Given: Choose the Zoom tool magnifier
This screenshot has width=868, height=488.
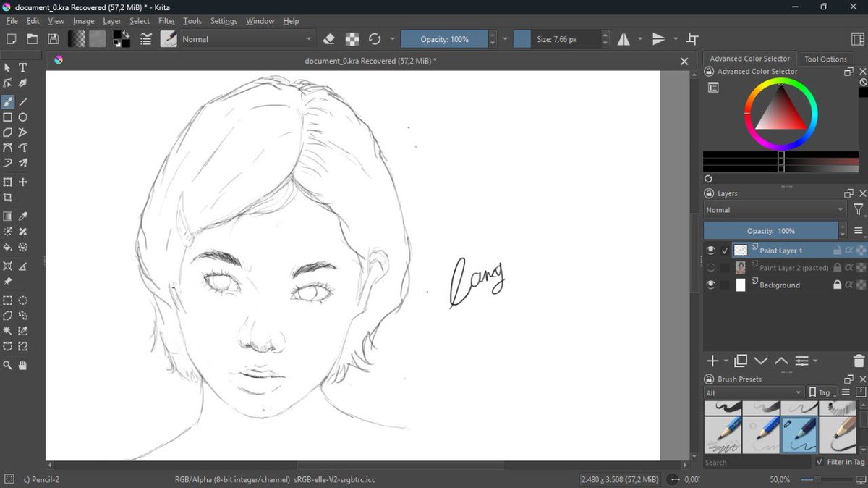Looking at the screenshot, I should coord(8,366).
